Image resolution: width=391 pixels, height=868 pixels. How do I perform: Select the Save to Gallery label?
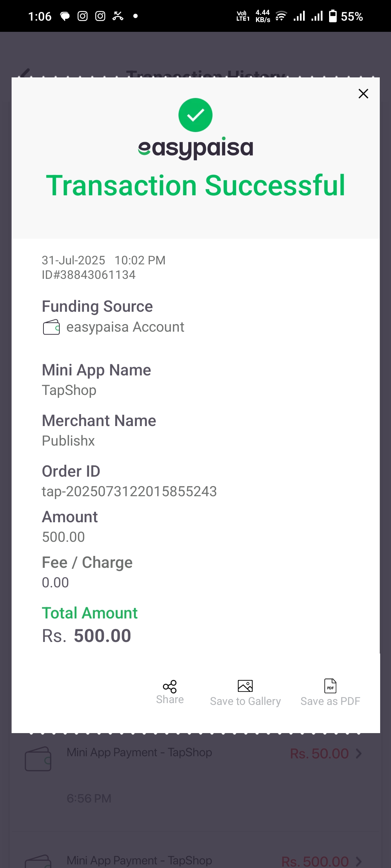tap(245, 701)
